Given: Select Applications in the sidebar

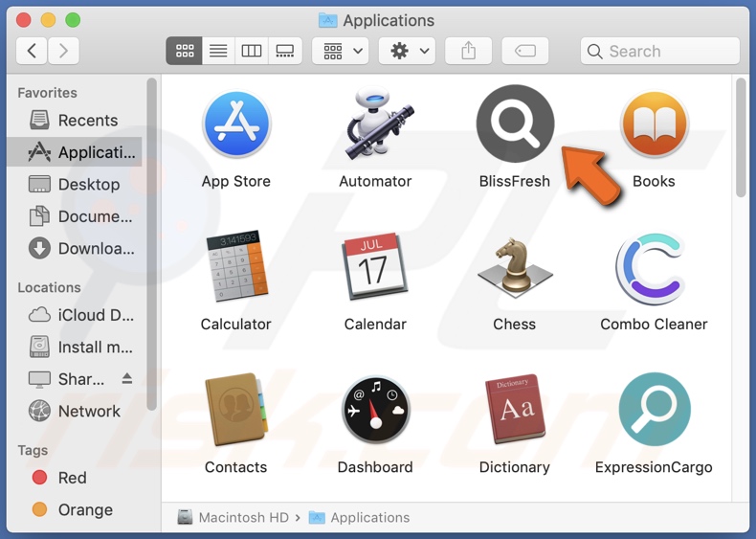Looking at the screenshot, I should 75,152.
